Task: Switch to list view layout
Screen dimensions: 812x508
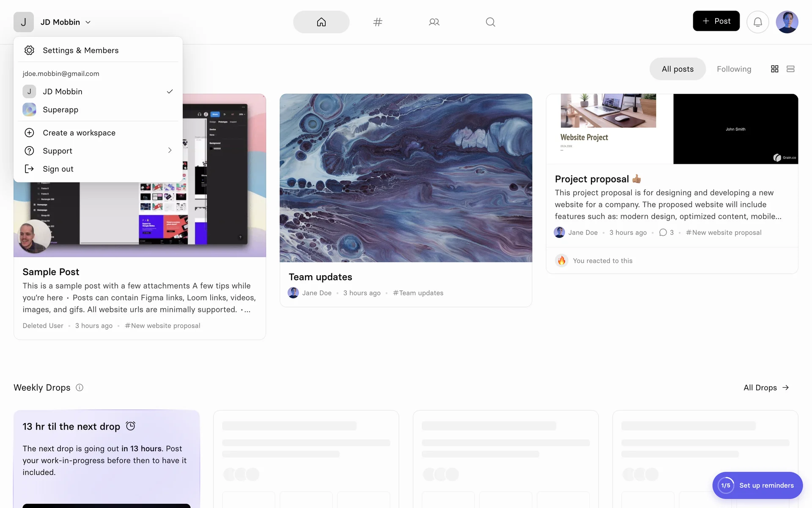Action: pyautogui.click(x=790, y=69)
